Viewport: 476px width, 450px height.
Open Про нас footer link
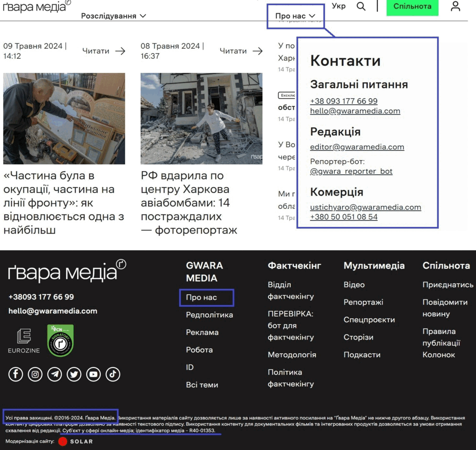click(201, 297)
